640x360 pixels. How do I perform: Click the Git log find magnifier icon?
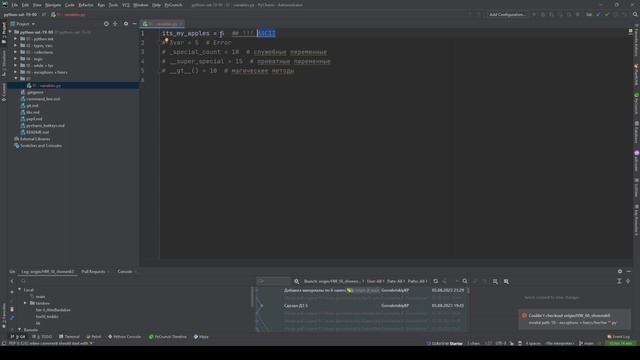[465, 281]
